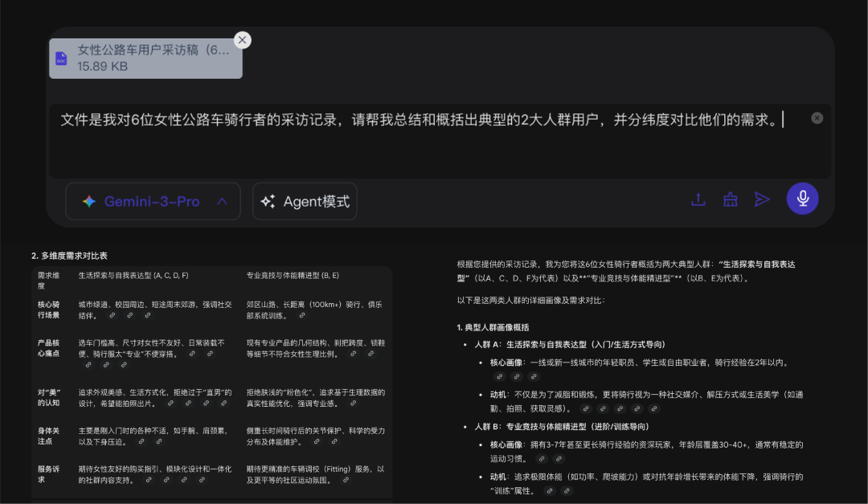The height and width of the screenshot is (504, 868).
Task: Select the Agent模式 mode button
Action: pos(305,201)
